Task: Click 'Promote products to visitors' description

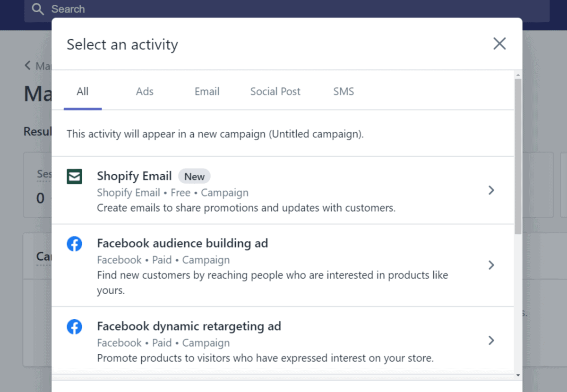Action: 265,358
